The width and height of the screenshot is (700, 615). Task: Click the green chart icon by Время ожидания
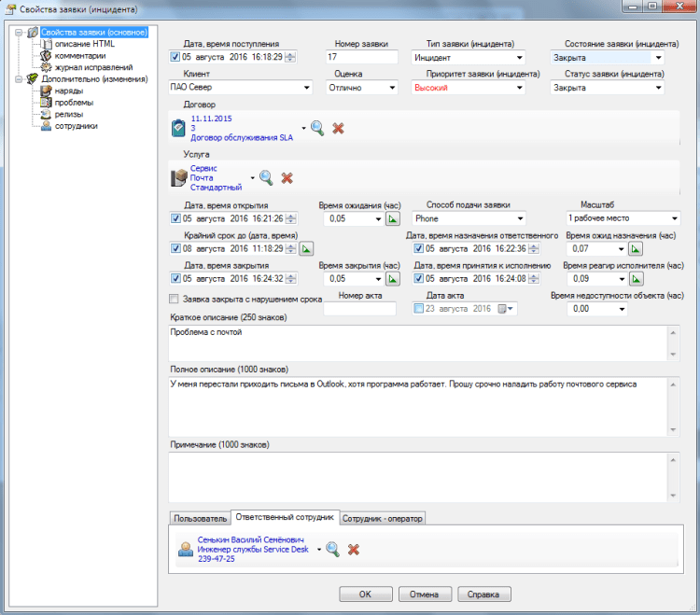pyautogui.click(x=393, y=218)
